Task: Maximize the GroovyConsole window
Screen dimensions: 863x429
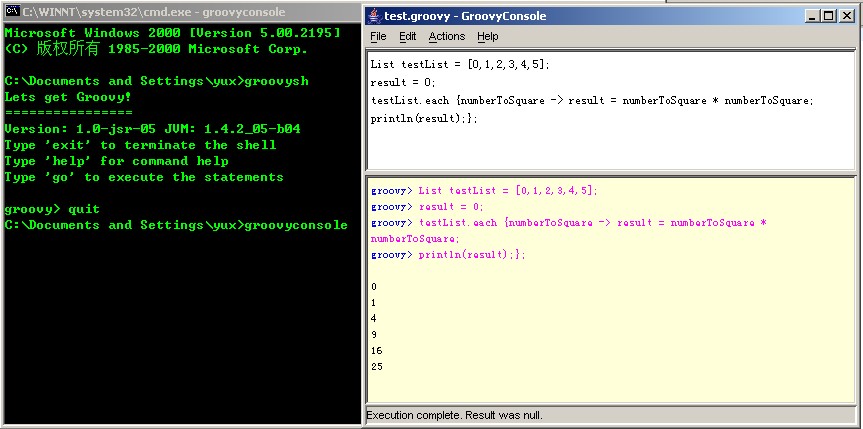Action: (828, 16)
